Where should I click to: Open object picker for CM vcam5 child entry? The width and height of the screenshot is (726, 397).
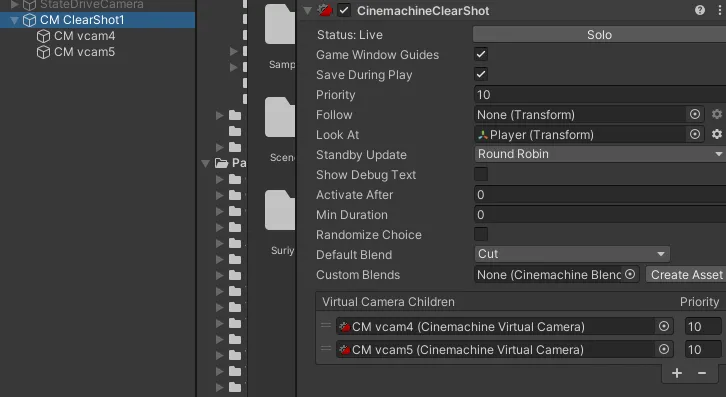663,349
